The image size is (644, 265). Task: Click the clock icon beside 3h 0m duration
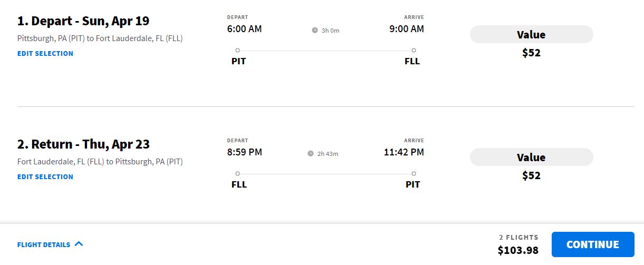315,31
